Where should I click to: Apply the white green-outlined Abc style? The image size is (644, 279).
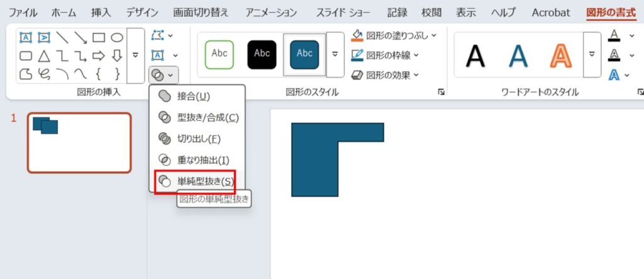(x=219, y=54)
